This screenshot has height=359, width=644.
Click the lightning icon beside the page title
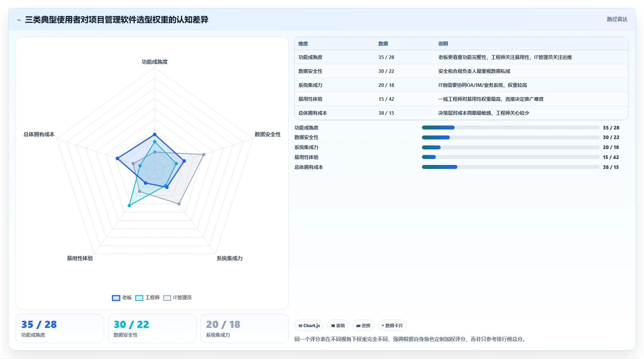(x=19, y=20)
